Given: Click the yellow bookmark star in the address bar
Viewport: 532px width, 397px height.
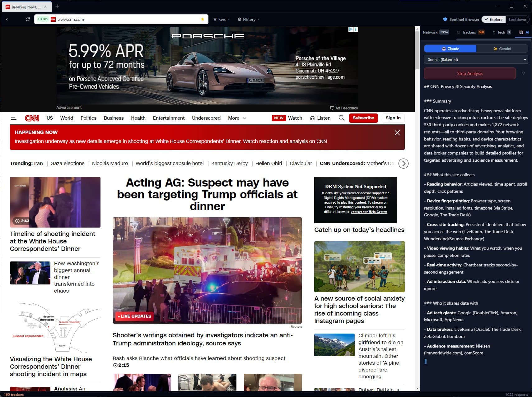Looking at the screenshot, I should [203, 19].
